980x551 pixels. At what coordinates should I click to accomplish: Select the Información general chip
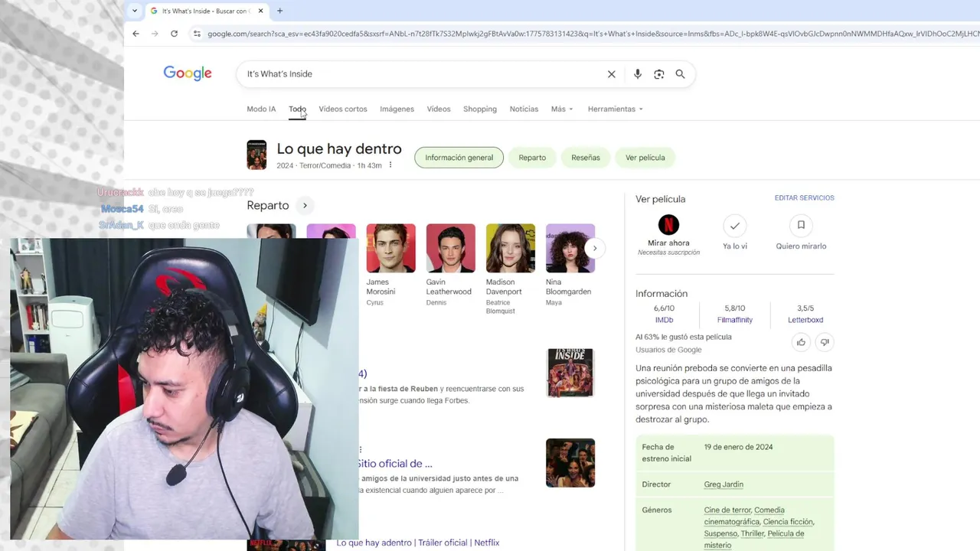coord(459,158)
